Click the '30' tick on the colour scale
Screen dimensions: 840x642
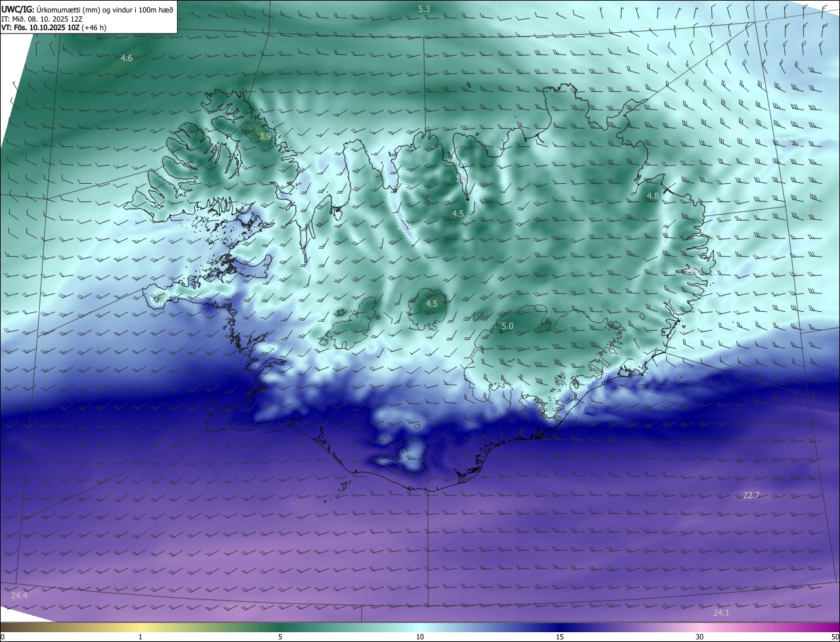tap(700, 637)
